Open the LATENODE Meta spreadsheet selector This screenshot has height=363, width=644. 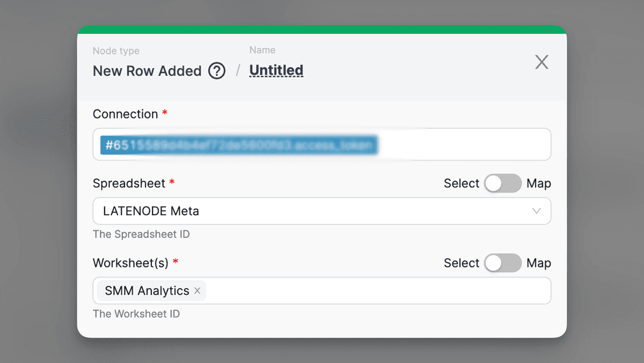coord(311,211)
